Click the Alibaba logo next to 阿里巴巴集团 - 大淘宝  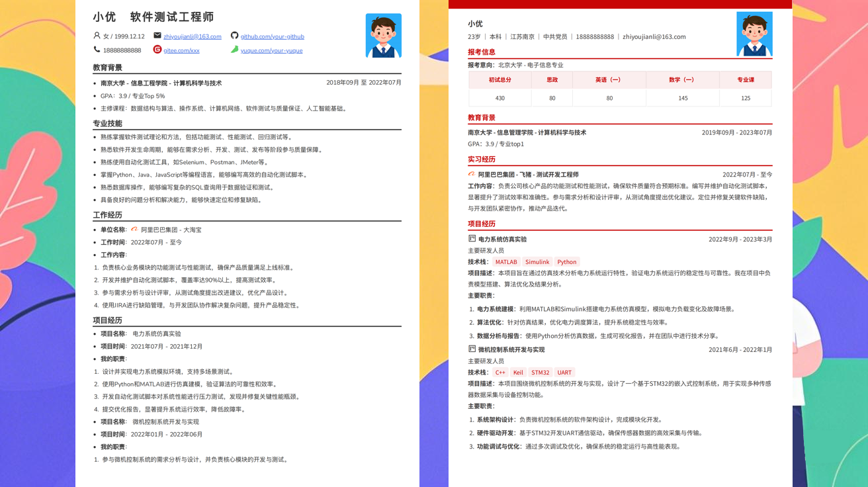(x=134, y=230)
